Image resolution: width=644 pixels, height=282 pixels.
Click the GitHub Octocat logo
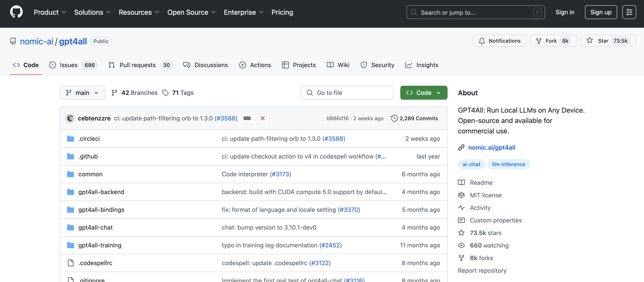pos(16,12)
